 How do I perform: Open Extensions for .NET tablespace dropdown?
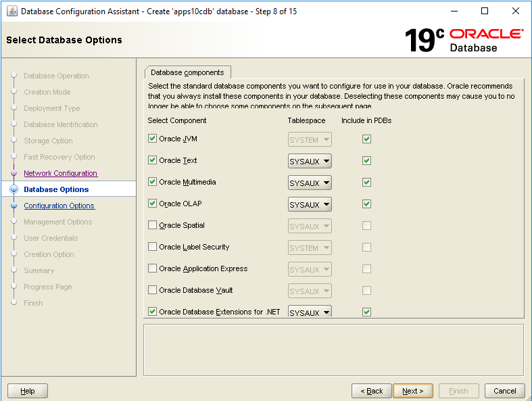coord(310,311)
